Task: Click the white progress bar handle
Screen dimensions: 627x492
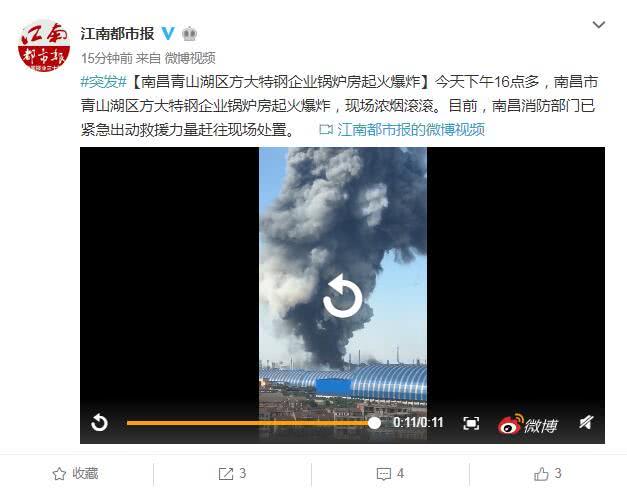Action: click(x=374, y=423)
